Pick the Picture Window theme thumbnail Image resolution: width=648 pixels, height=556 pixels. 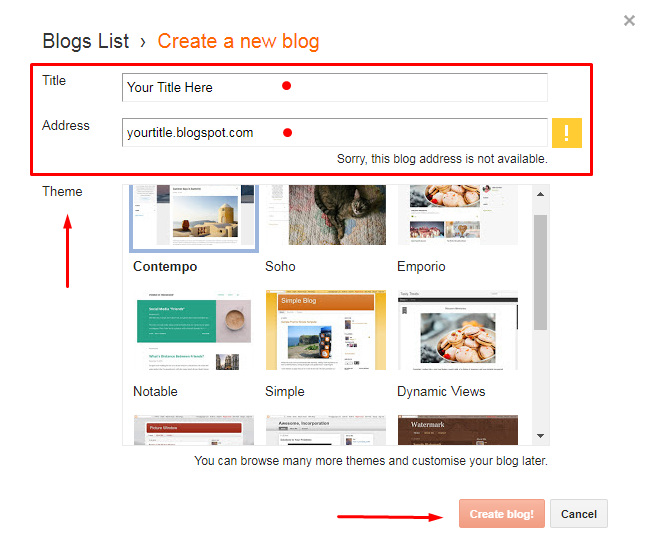tap(194, 430)
